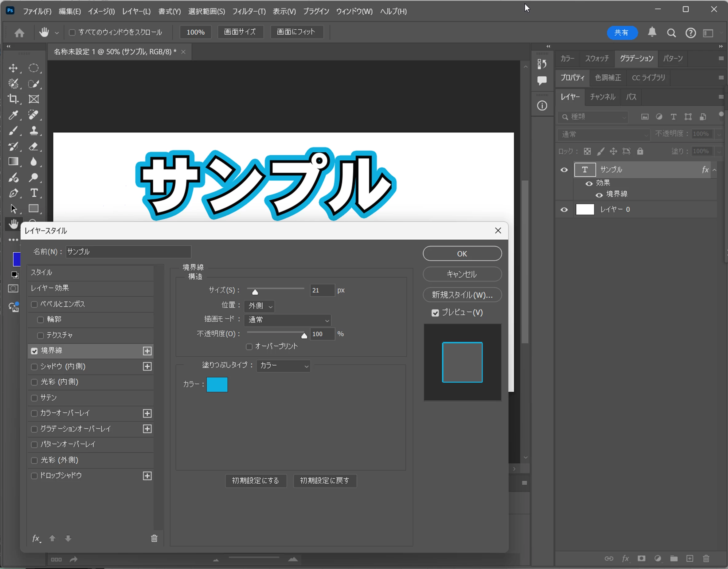Open the フィルター menu

[x=249, y=11]
